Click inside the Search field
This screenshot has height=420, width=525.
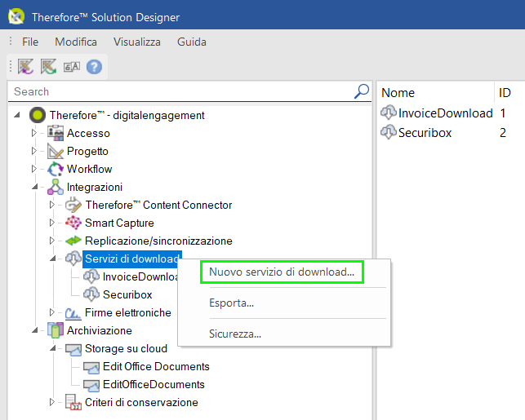click(180, 91)
